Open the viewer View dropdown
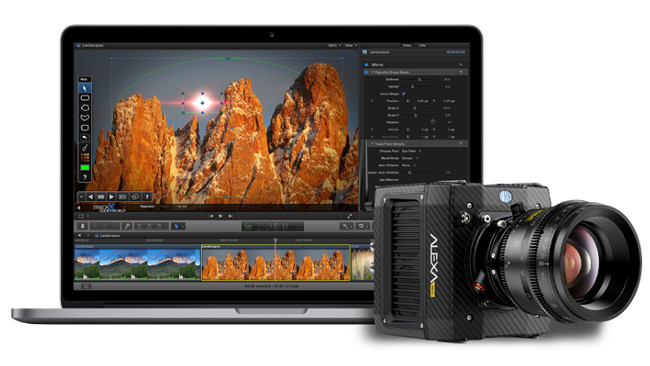Screen dimensions: 650x366 point(351,45)
